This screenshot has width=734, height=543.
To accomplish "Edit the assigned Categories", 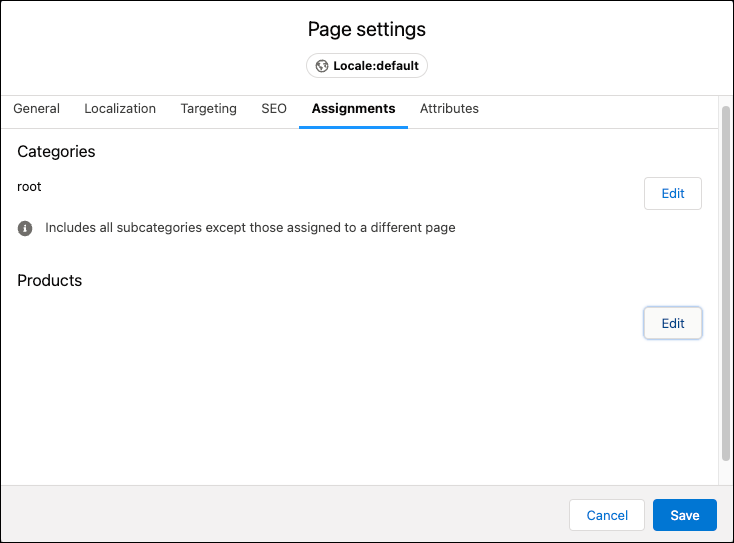I will 672,194.
